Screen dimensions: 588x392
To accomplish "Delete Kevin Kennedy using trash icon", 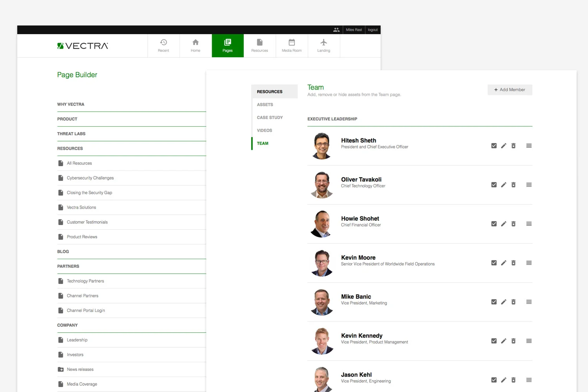I will 514,341.
